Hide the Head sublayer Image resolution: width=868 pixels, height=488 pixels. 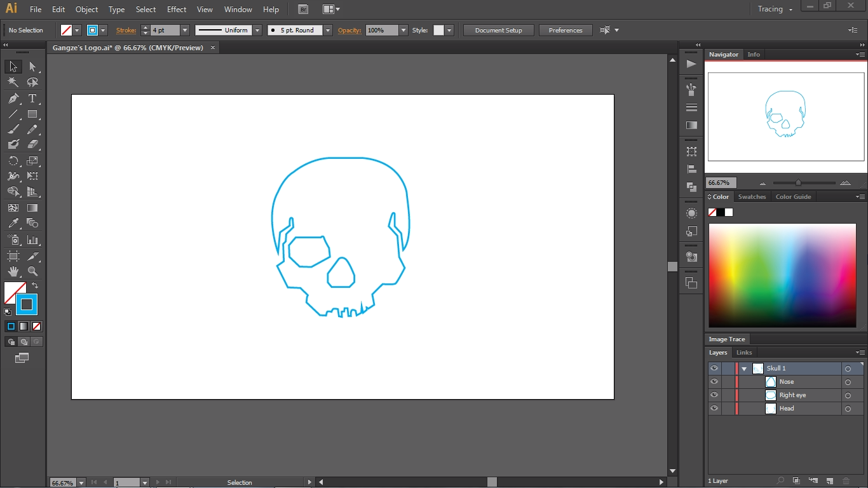pyautogui.click(x=714, y=409)
